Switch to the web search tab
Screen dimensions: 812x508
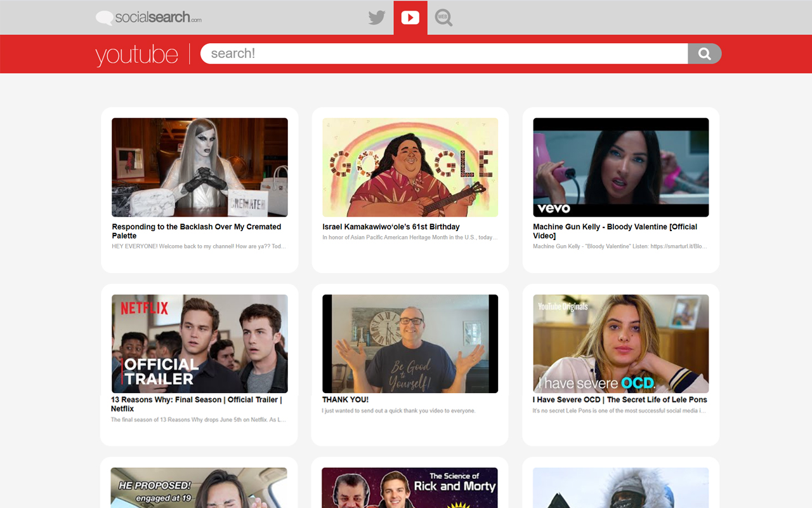(443, 18)
